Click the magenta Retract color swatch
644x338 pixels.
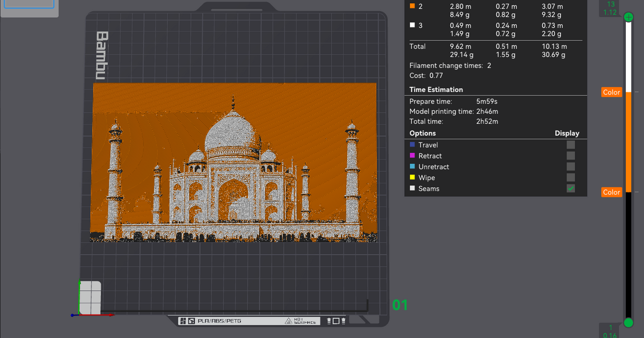(x=412, y=156)
